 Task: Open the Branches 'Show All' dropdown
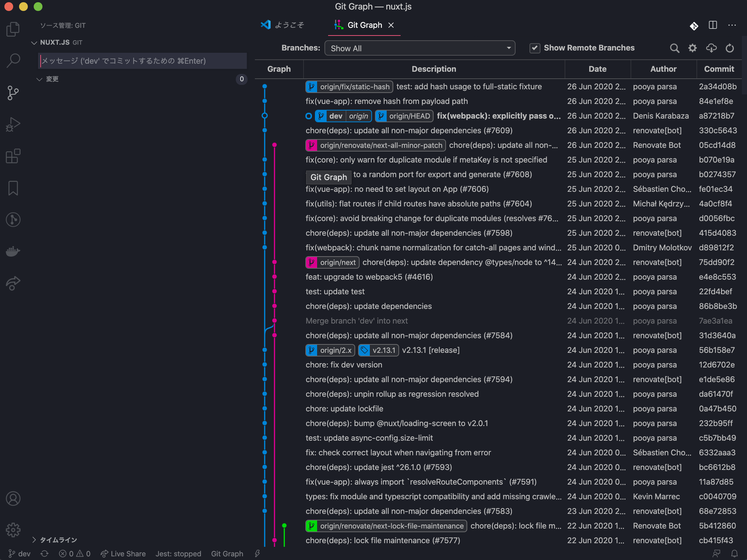420,48
